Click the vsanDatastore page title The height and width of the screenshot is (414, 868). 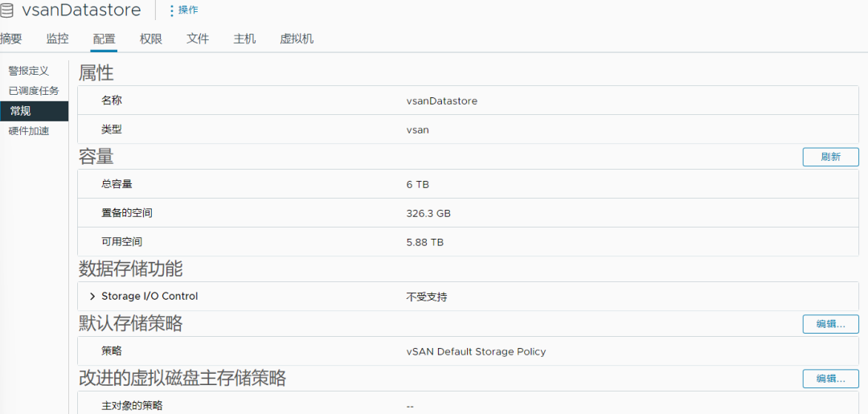pyautogui.click(x=81, y=10)
